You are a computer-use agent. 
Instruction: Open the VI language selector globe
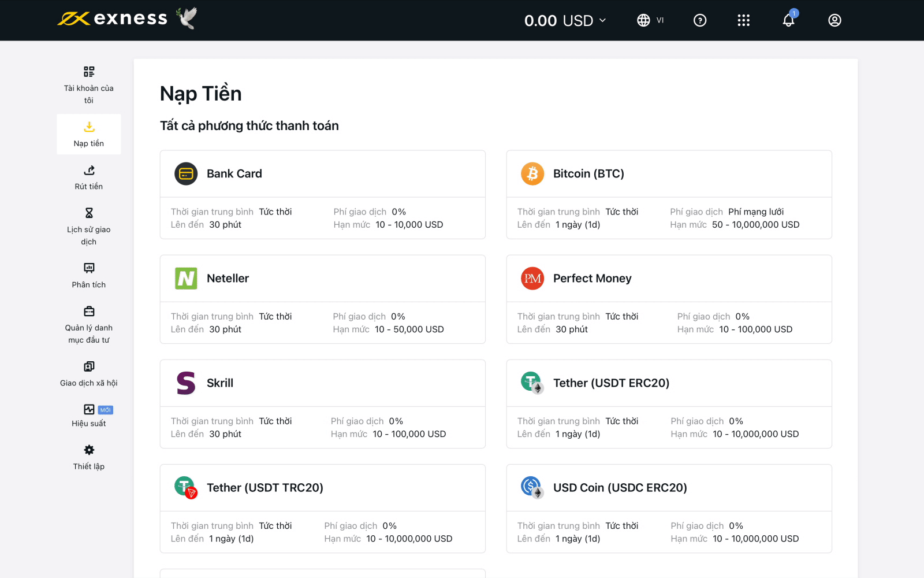coord(650,20)
